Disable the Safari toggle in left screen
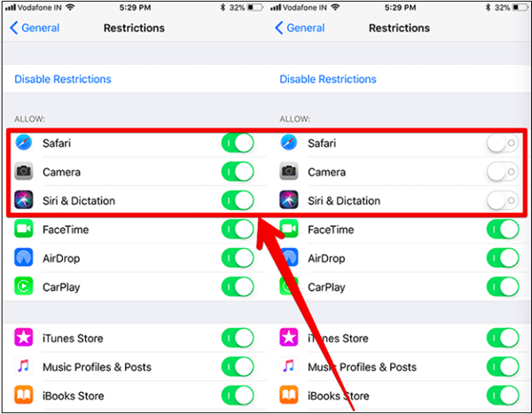 click(x=238, y=143)
